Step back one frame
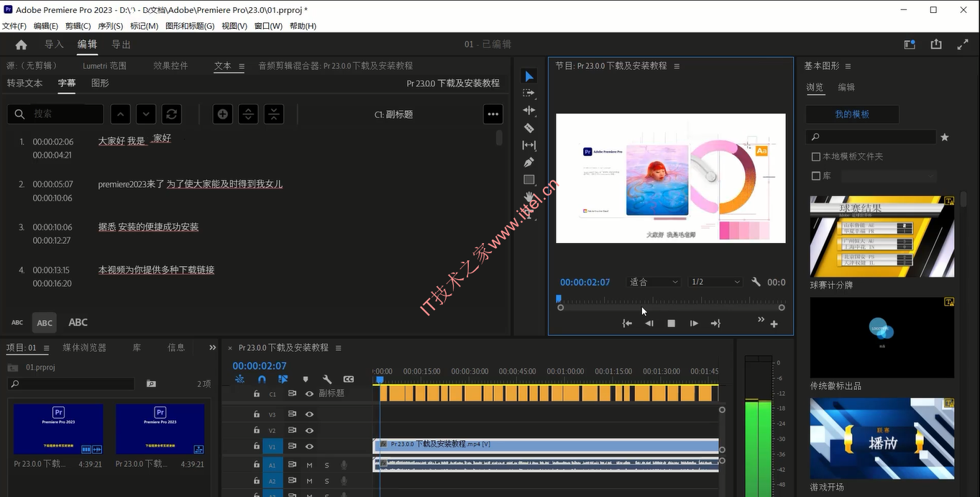980x497 pixels. click(x=649, y=324)
